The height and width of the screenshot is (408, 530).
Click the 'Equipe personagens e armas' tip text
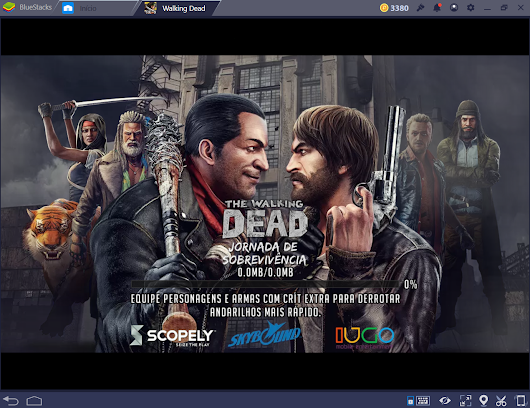[265, 305]
